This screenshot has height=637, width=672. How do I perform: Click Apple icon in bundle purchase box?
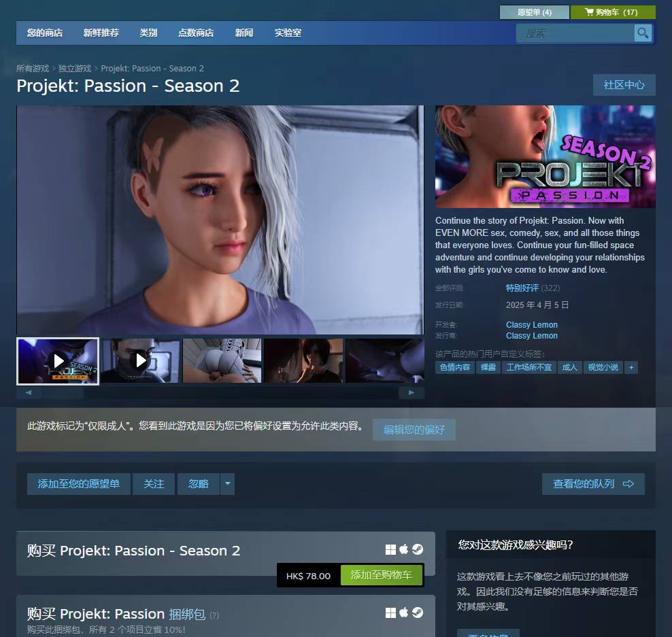[x=404, y=613]
